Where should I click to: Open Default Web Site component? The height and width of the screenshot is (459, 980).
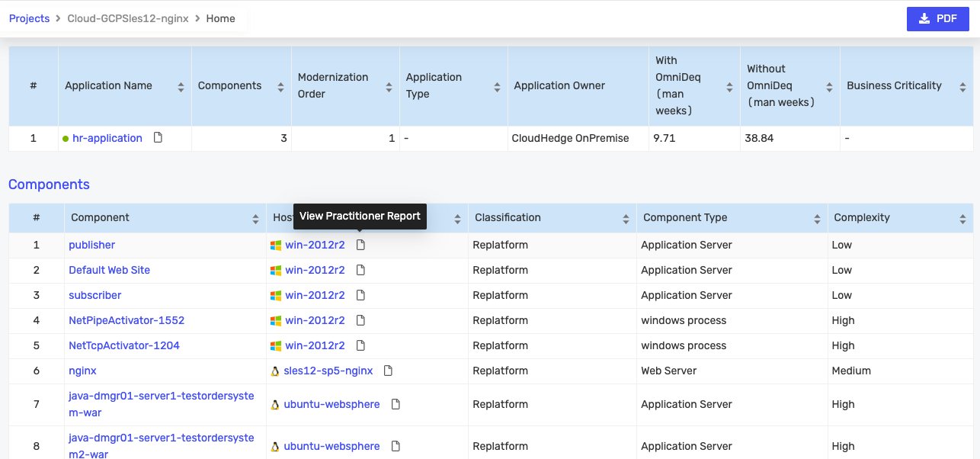coord(110,270)
